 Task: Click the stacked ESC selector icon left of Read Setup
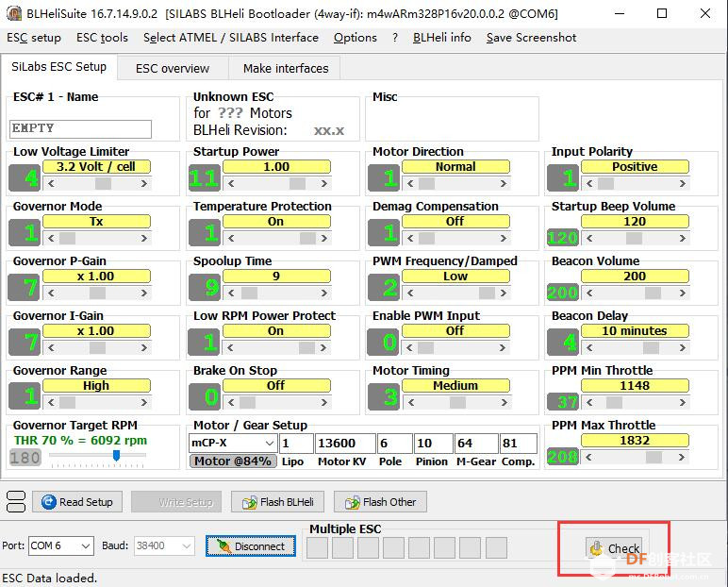coord(16,501)
